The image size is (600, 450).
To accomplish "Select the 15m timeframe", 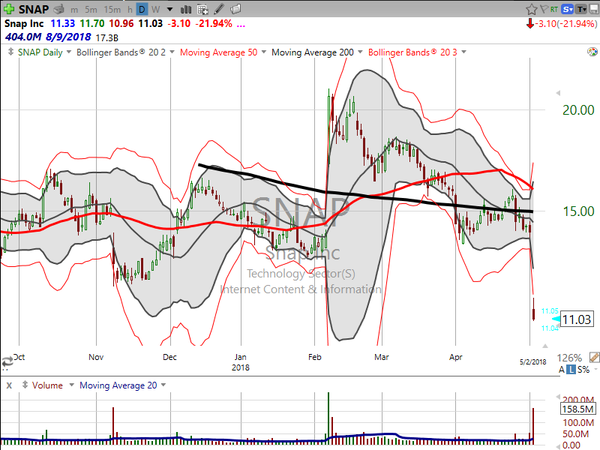I will 112,10.
